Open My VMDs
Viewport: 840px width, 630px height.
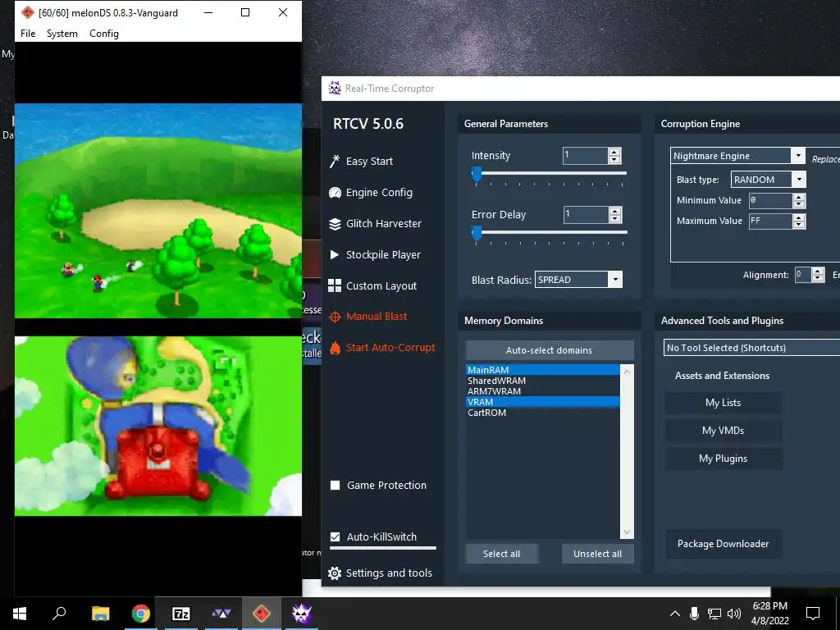pos(724,431)
